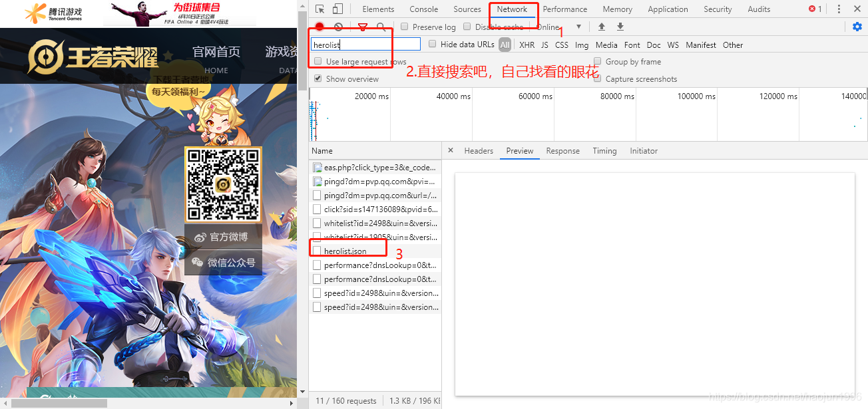Image resolution: width=868 pixels, height=409 pixels.
Task: Toggle the red filter funnel icon
Action: tap(363, 27)
